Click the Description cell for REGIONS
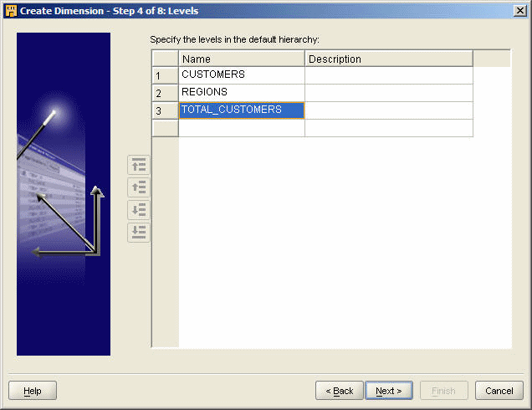Viewport: 532px width, 410px height. tap(388, 93)
